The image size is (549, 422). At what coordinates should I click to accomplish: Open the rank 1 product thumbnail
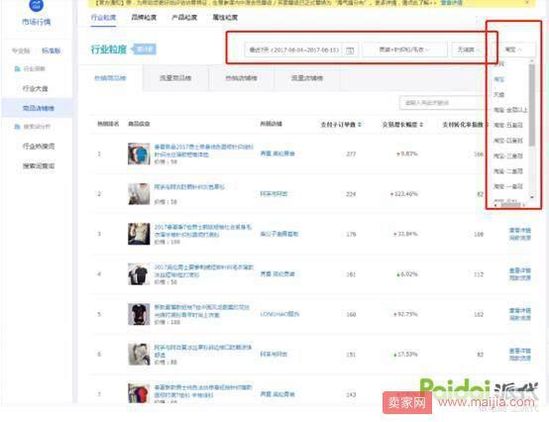click(x=139, y=154)
